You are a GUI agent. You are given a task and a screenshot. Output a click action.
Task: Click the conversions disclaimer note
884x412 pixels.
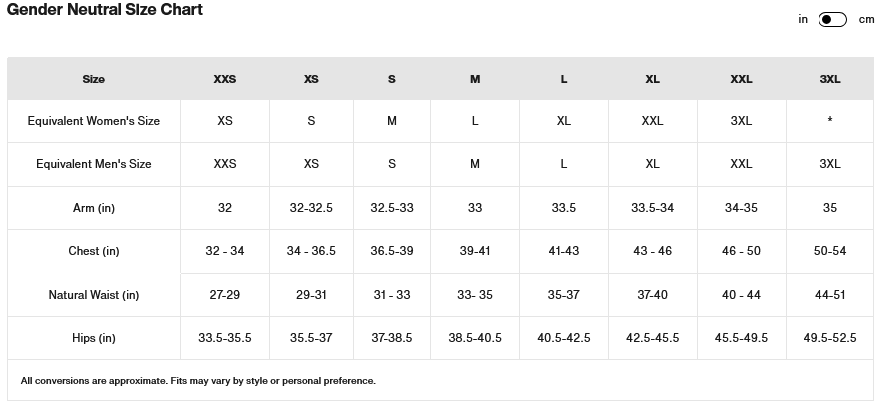point(198,381)
